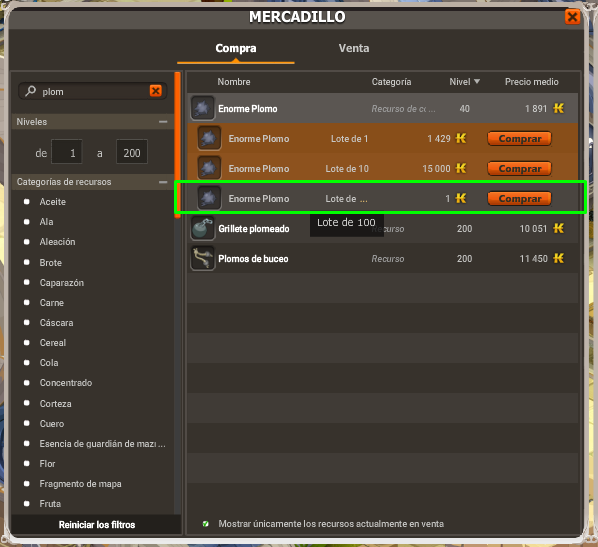Image resolution: width=598 pixels, height=547 pixels.
Task: Toggle the Esencia de guardián filter
Action: pos(27,444)
